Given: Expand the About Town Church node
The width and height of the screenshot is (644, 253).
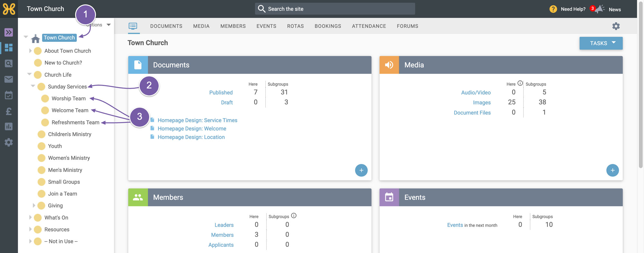Looking at the screenshot, I should pos(30,51).
